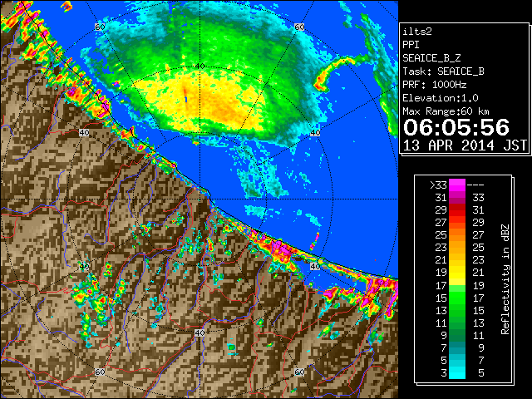Click the date '13 APR 2014 JST'

pos(465,145)
